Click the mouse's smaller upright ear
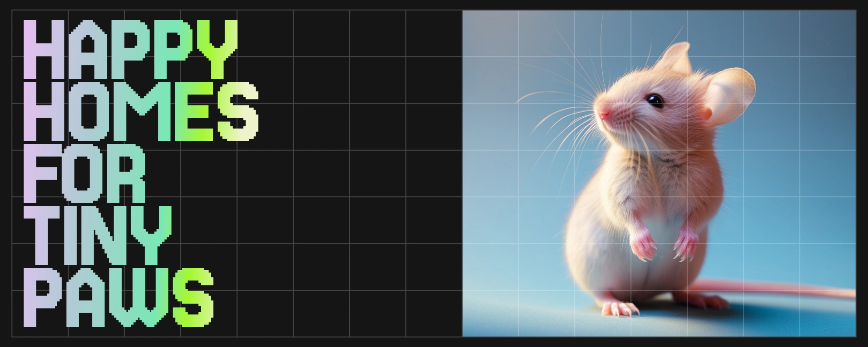This screenshot has height=347, width=868. (676, 56)
